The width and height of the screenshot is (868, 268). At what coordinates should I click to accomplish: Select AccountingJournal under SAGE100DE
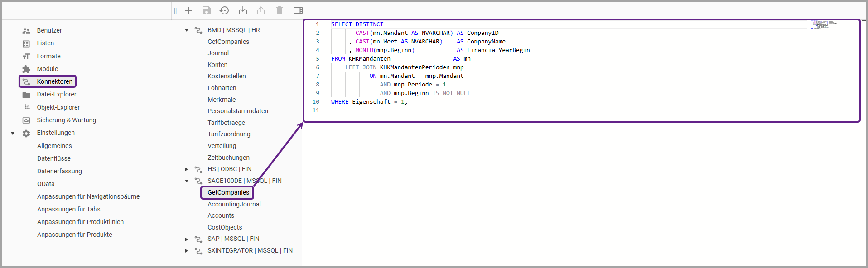[x=234, y=204]
